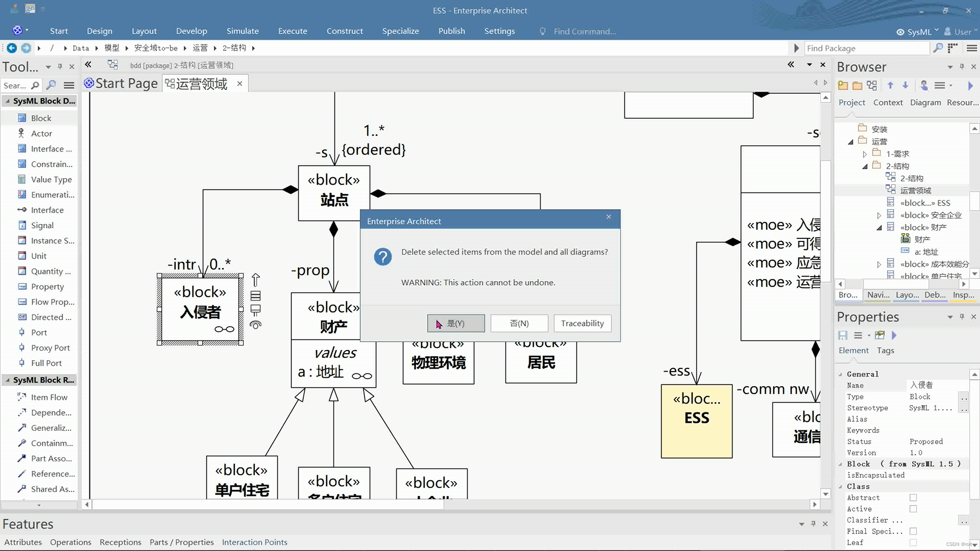980x551 pixels.
Task: Select the Actor element tool
Action: click(x=41, y=134)
